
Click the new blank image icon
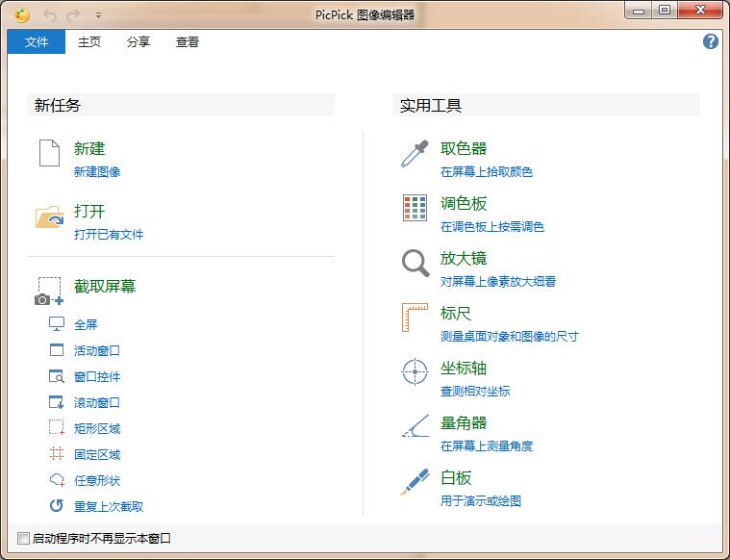(x=49, y=152)
